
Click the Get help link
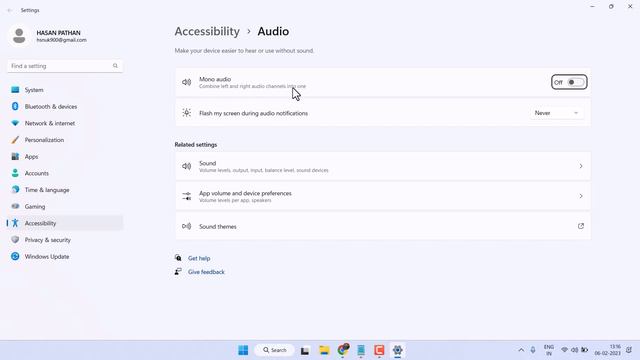(199, 258)
